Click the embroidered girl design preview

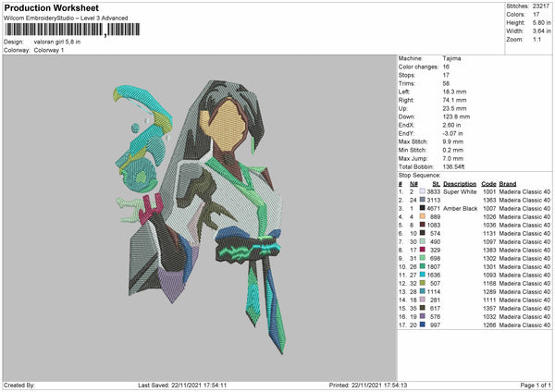199,217
